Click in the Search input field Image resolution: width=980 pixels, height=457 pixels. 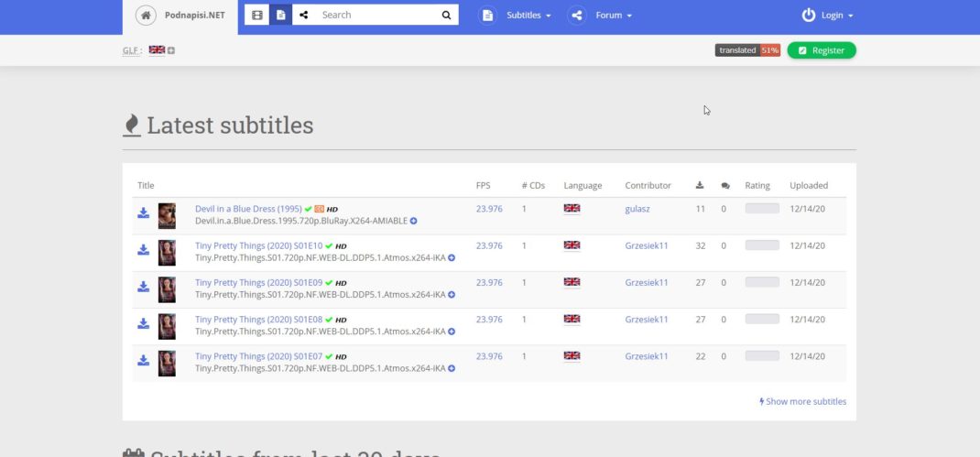(x=376, y=15)
